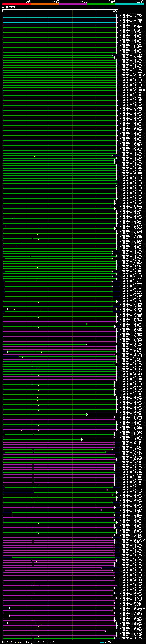Select the UniRef100_B9QME2 label
This screenshot has width=146, height=644.
click(x=131, y=261)
